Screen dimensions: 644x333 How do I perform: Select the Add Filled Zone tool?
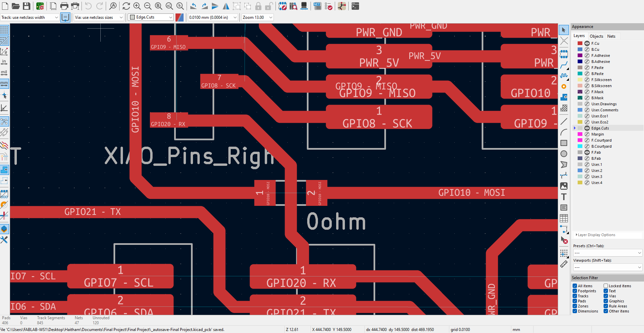[564, 97]
